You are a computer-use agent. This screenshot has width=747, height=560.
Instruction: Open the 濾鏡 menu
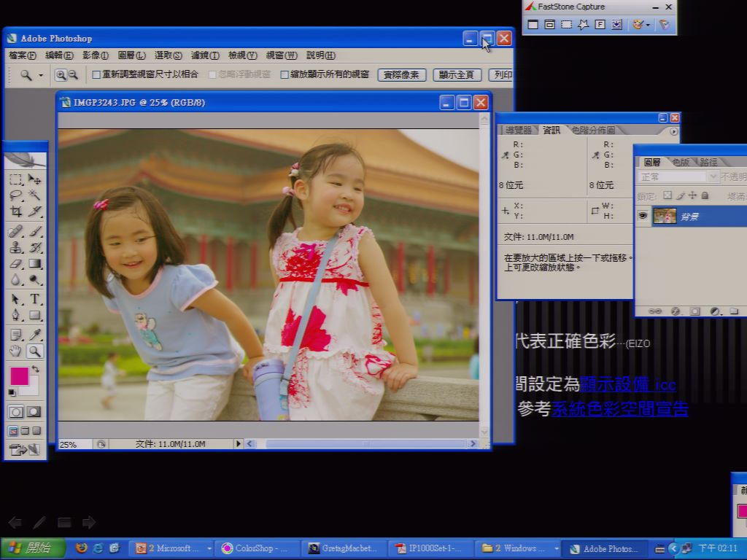click(205, 55)
